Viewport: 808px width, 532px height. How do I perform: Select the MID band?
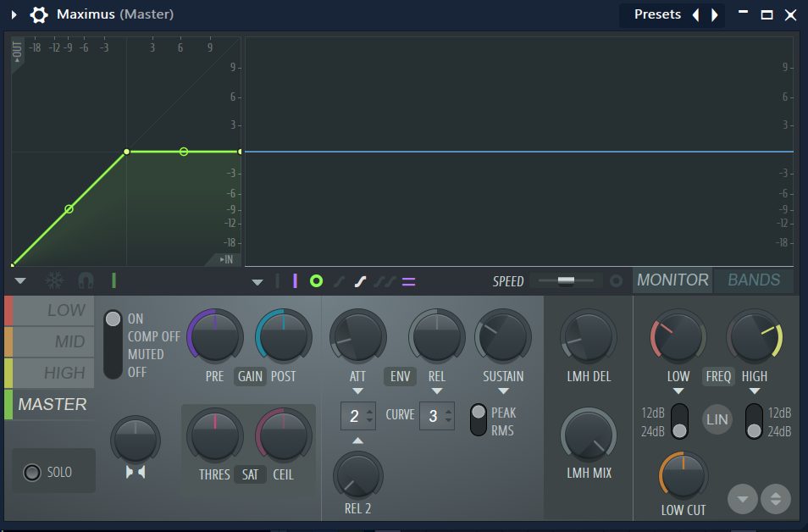coord(49,341)
